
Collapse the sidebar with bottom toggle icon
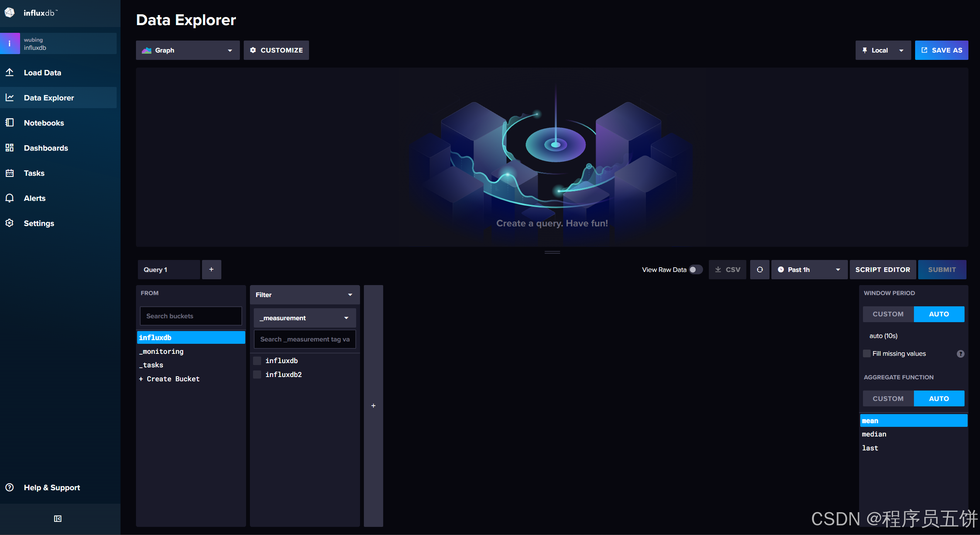[x=58, y=518]
